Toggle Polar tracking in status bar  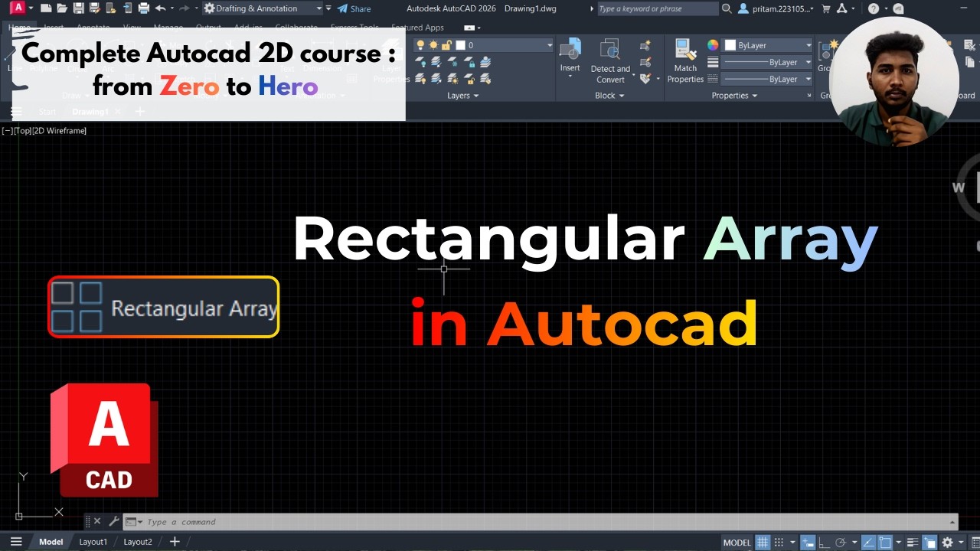(x=841, y=542)
